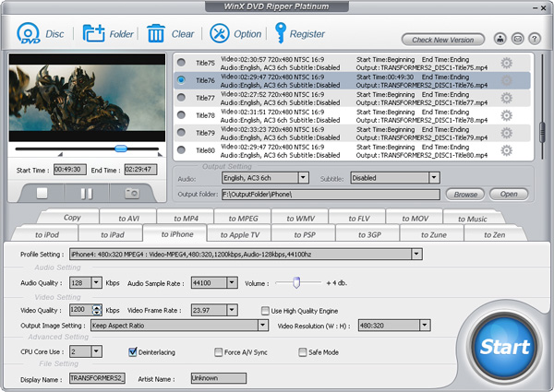The image size is (554, 392).
Task: Click the Artist Name field
Action: (x=218, y=378)
